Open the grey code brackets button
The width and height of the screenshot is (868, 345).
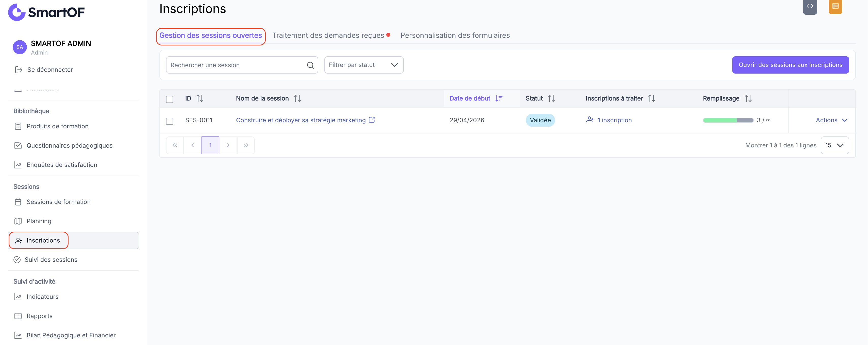[810, 6]
